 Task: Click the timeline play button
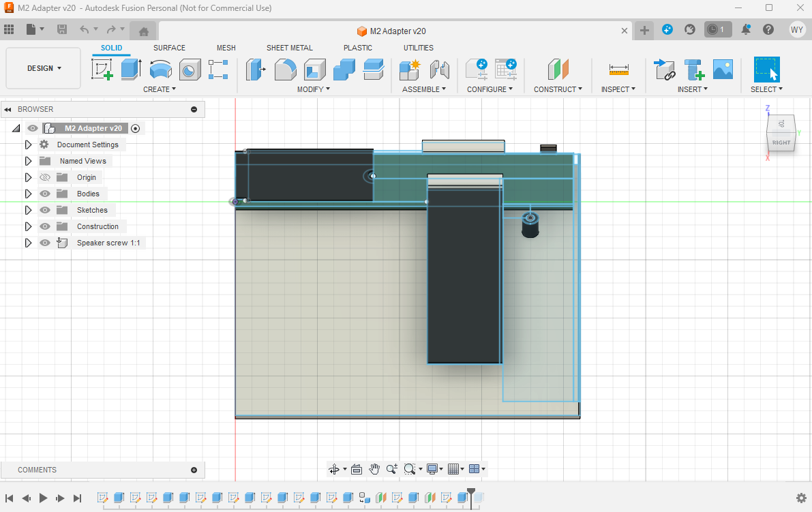click(x=43, y=498)
